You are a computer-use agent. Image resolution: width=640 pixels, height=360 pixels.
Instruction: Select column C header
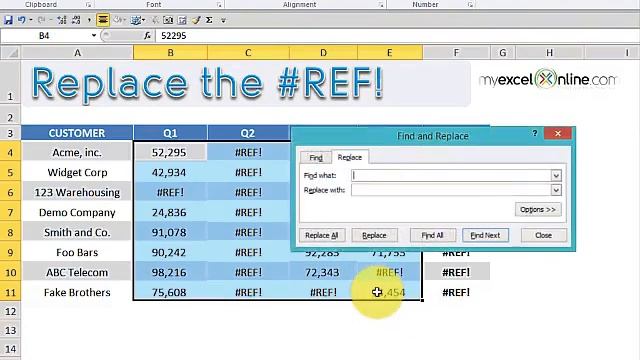tap(248, 53)
